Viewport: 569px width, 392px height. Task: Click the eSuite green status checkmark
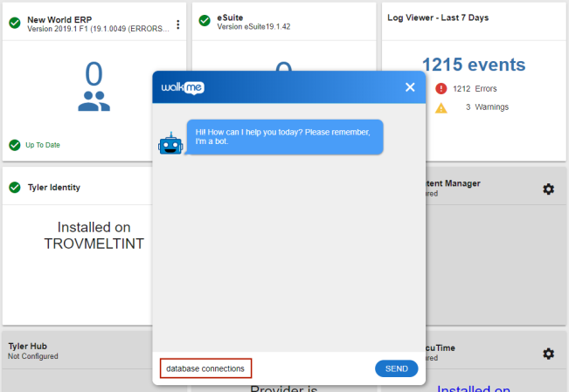pyautogui.click(x=205, y=21)
